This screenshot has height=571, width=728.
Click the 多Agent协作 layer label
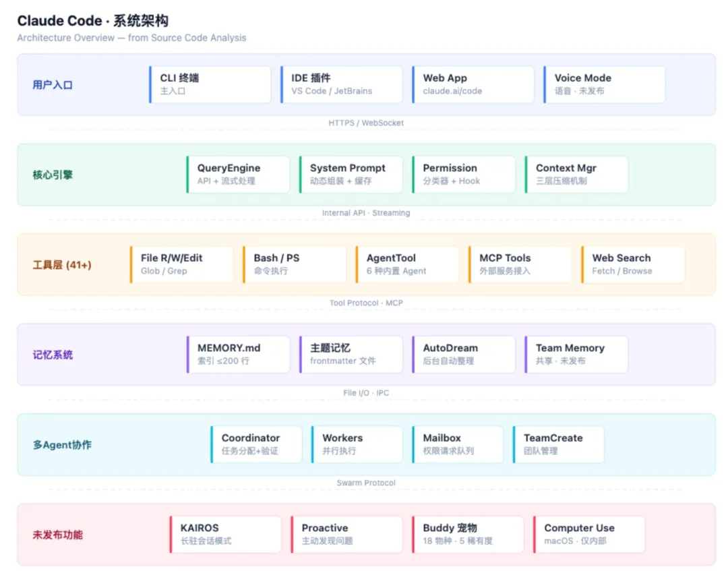click(x=62, y=445)
